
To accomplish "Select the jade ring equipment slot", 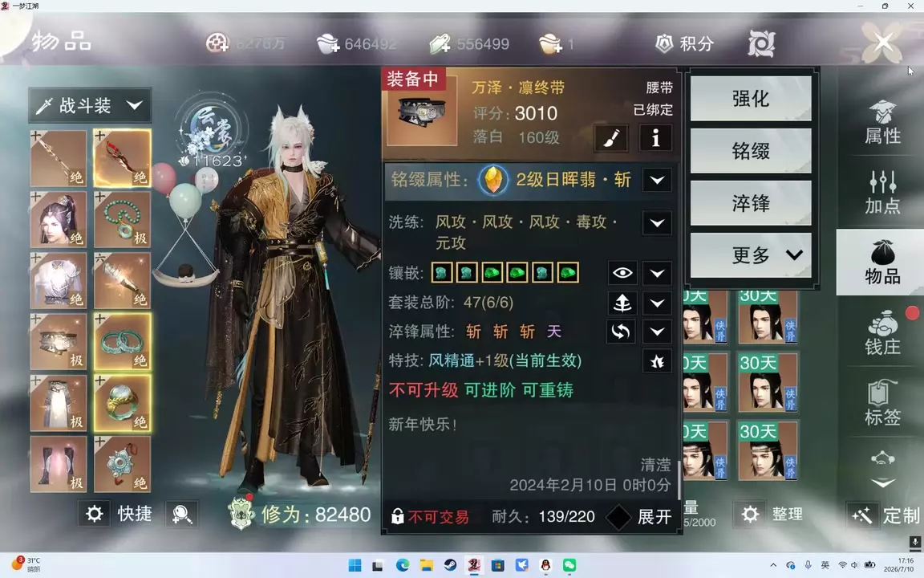I will (x=122, y=404).
